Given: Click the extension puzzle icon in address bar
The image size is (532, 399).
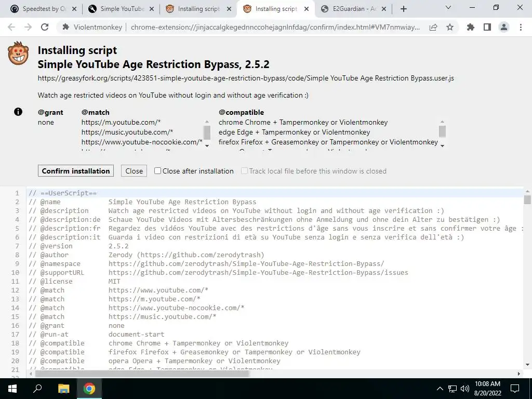Looking at the screenshot, I should tap(65, 27).
